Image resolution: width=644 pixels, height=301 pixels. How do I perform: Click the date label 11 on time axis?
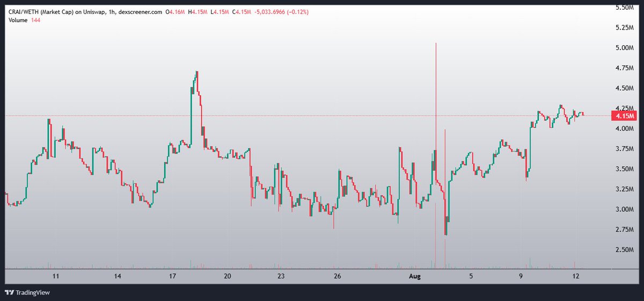pyautogui.click(x=56, y=276)
